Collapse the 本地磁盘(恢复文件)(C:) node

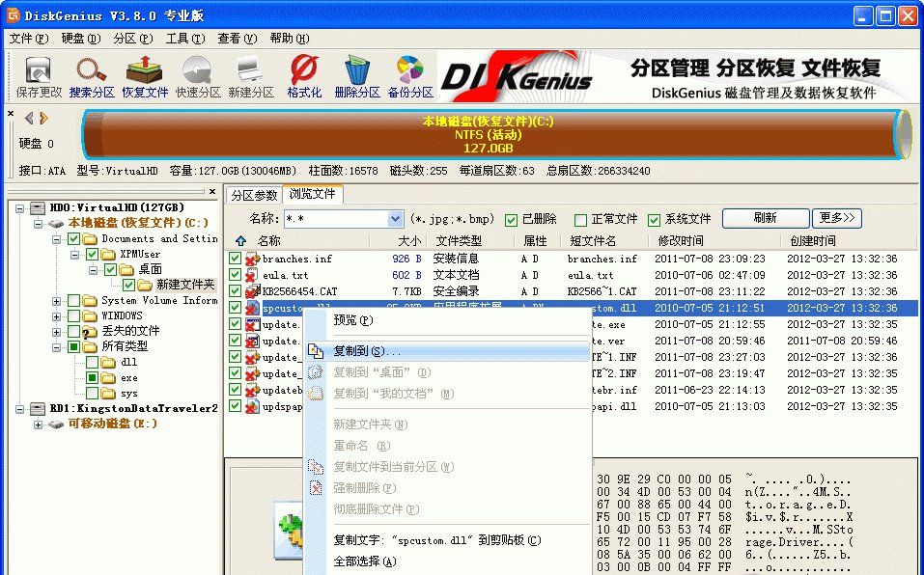click(x=39, y=224)
